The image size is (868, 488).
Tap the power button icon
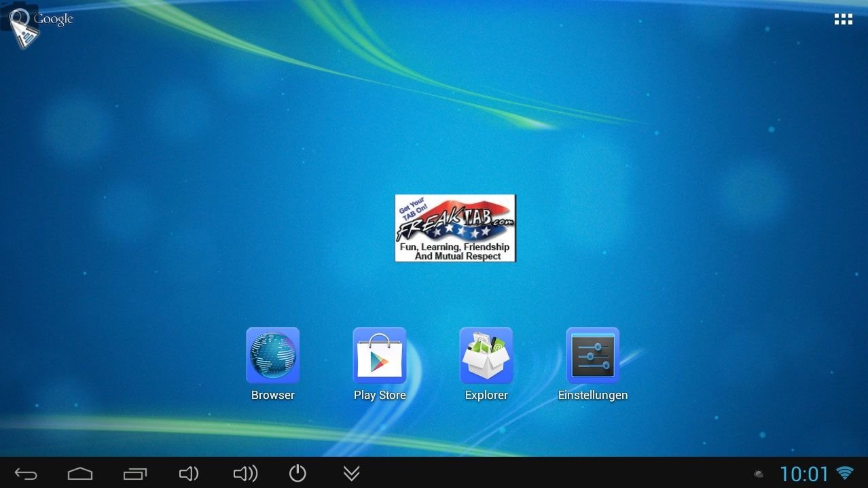pos(297,474)
